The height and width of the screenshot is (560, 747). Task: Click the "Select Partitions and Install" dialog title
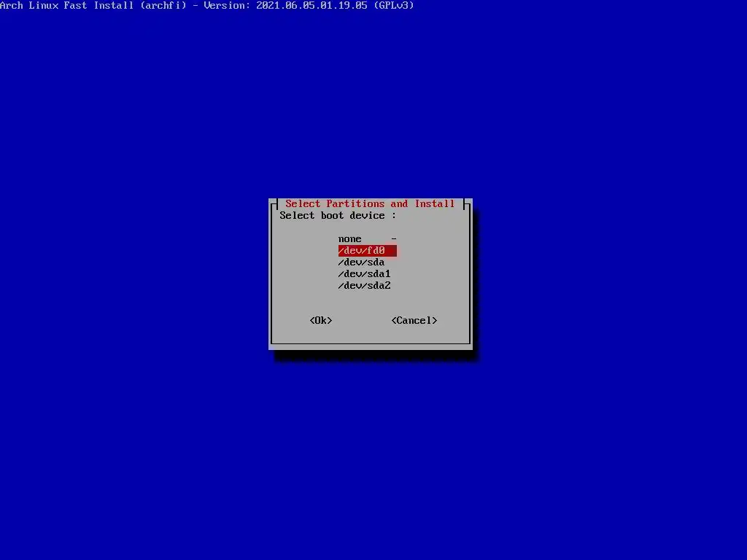coord(370,204)
